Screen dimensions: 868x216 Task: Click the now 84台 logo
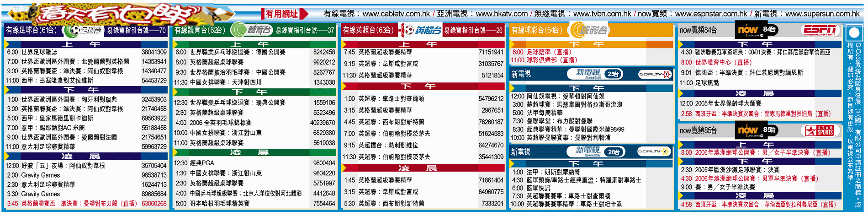point(756,30)
